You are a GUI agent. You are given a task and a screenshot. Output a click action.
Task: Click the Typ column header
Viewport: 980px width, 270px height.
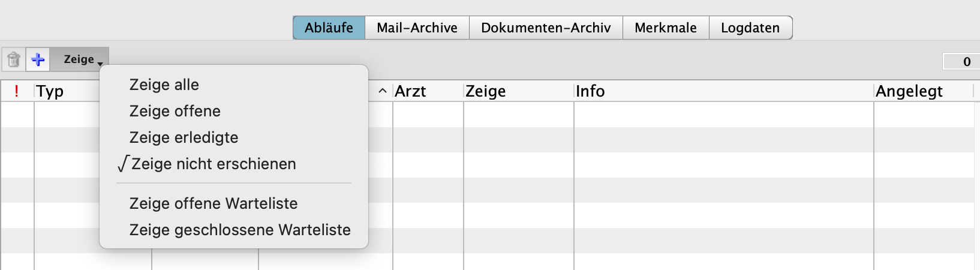click(50, 91)
